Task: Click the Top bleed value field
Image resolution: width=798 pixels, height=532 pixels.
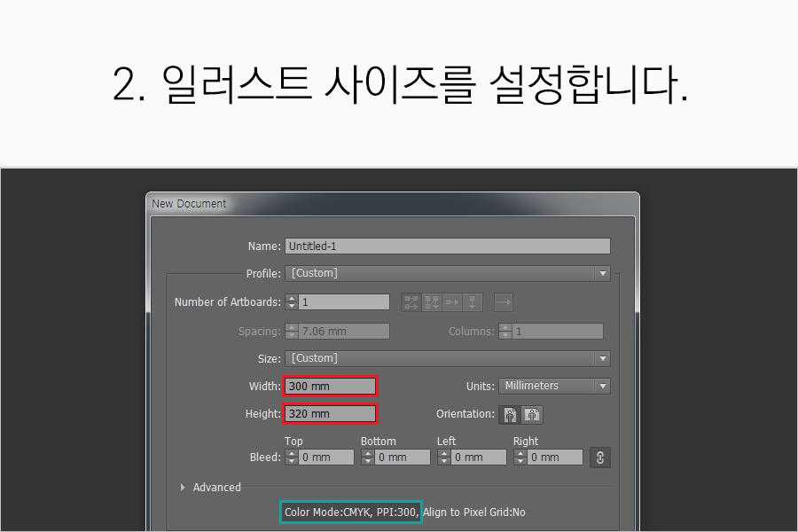Action: point(326,458)
